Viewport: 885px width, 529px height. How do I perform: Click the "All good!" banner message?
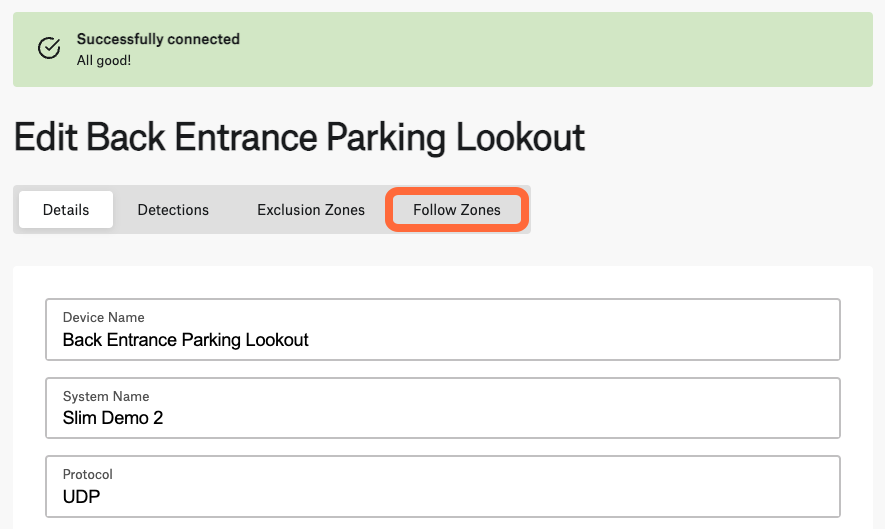point(104,60)
